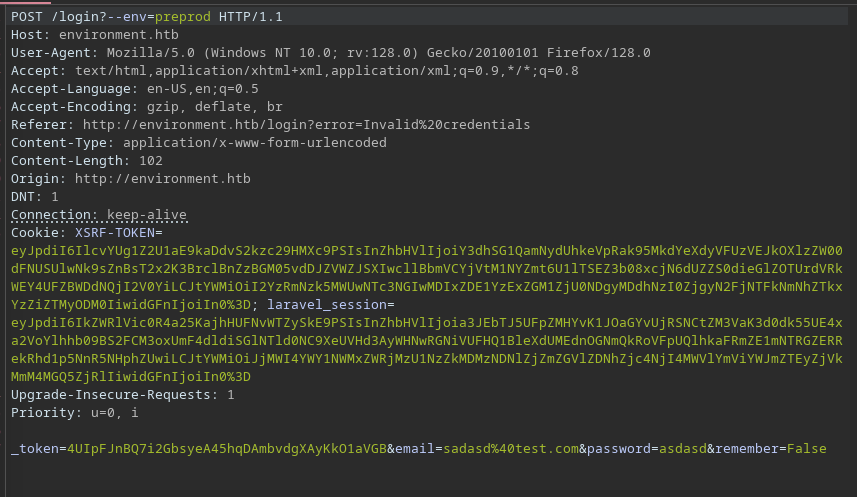Image resolution: width=857 pixels, height=497 pixels.
Task: Click the remember parameter's False value
Action: [806, 449]
